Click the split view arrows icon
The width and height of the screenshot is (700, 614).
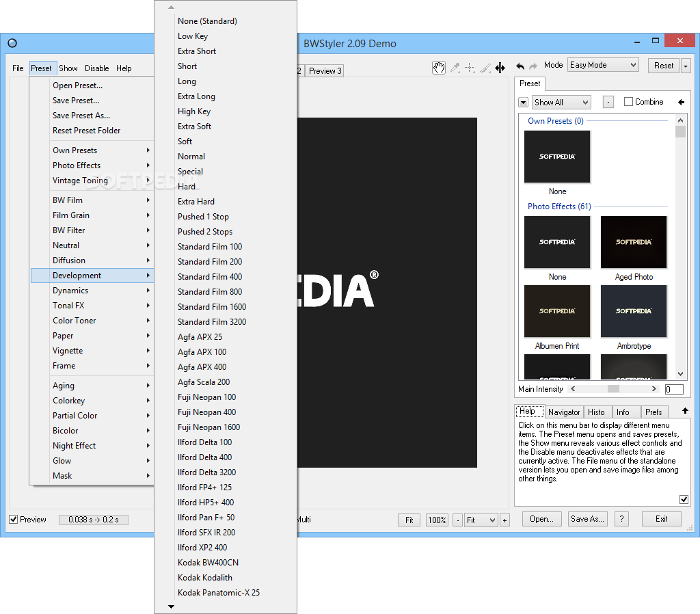point(500,68)
